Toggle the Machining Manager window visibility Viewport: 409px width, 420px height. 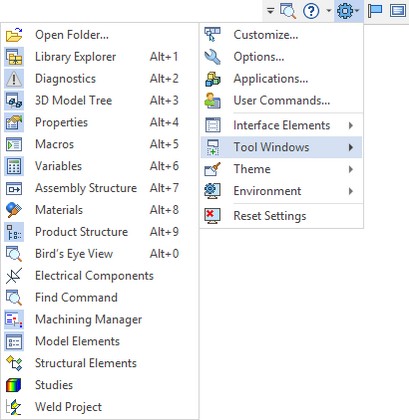pyautogui.click(x=92, y=319)
